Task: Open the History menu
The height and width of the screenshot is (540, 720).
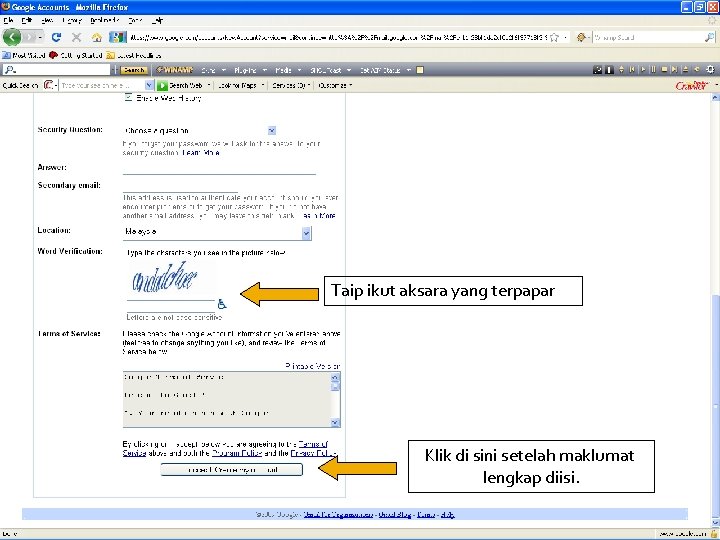Action: pos(72,20)
